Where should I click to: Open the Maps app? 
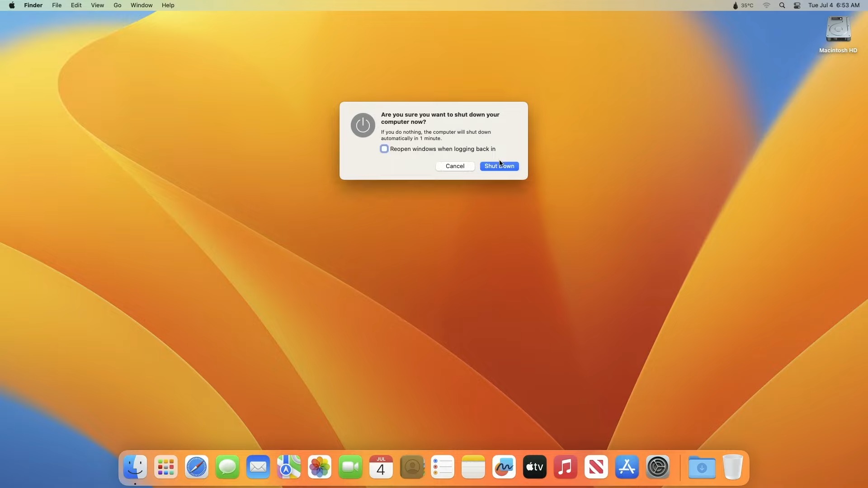pos(289,467)
